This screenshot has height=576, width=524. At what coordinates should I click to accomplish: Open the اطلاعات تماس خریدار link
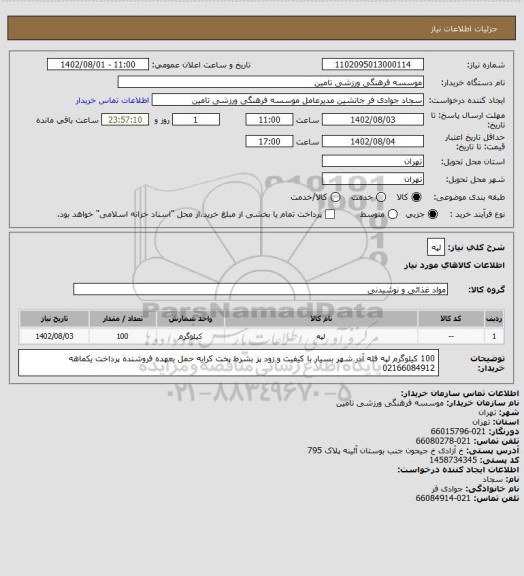(112, 100)
